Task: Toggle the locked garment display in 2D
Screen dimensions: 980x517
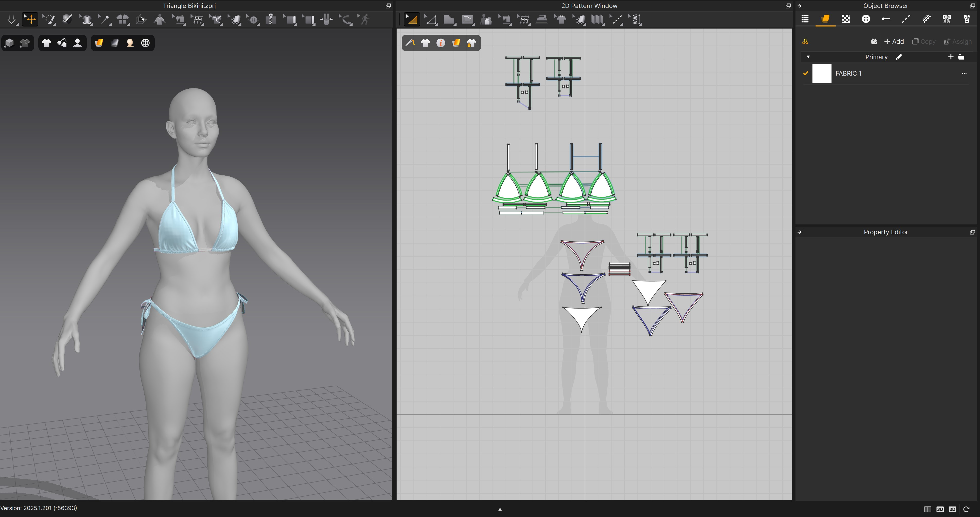Action: (x=471, y=43)
